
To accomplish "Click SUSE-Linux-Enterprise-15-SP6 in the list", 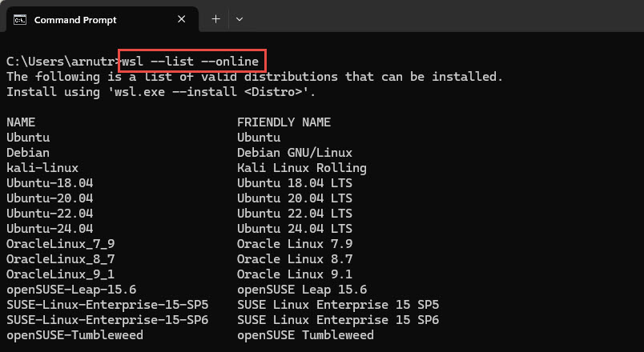I will point(107,319).
